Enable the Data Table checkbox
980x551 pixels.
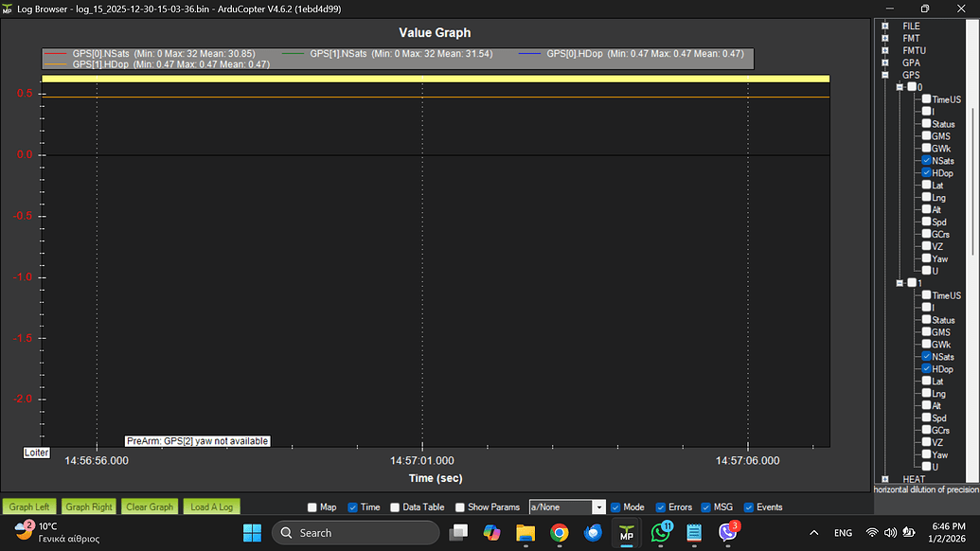[x=395, y=507]
